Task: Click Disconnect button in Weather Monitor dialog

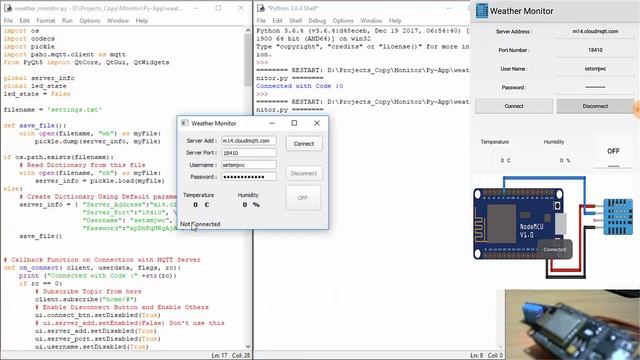Action: [304, 173]
